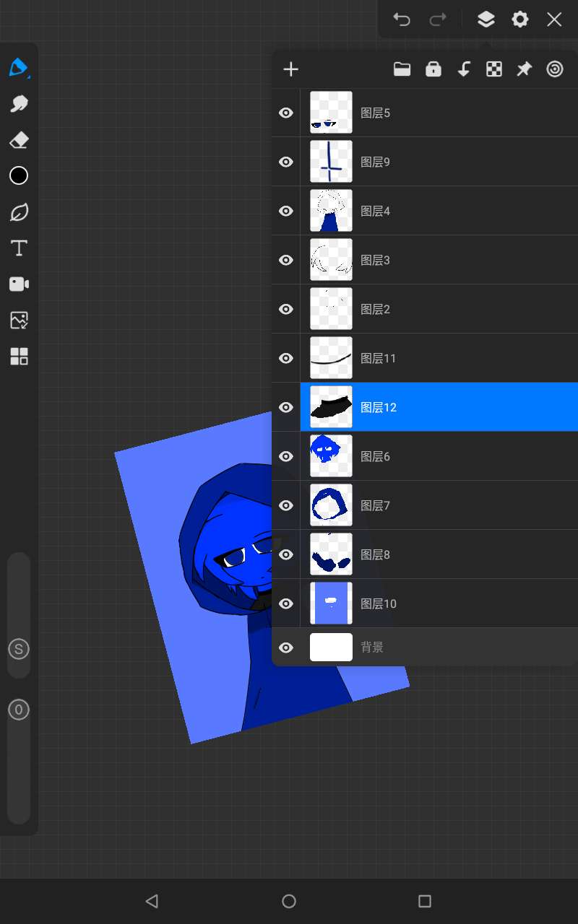Click the undo arrow button
The width and height of the screenshot is (578, 924).
click(402, 19)
